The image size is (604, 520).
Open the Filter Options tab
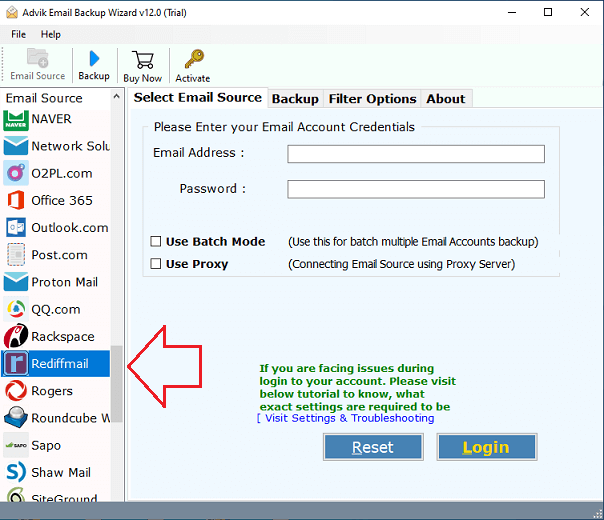372,99
